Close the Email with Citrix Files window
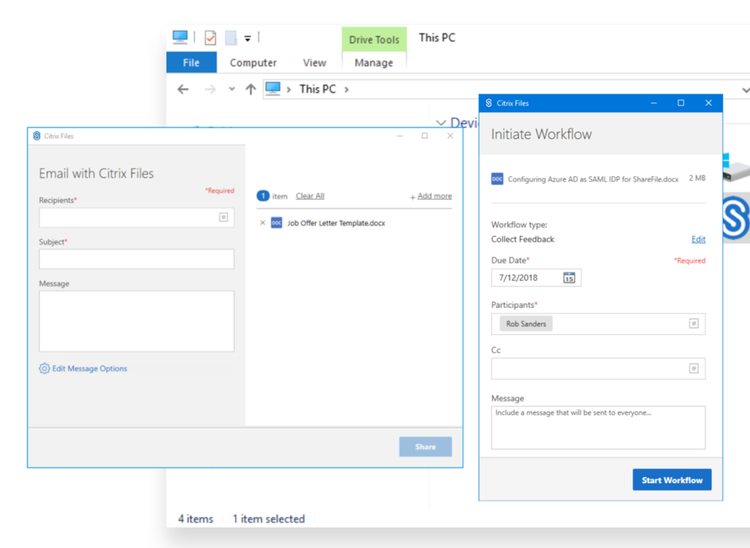Screen dimensions: 750x548 (450, 136)
